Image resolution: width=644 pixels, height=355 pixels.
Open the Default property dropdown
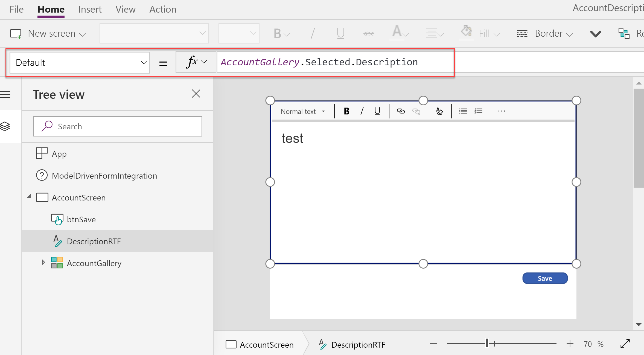80,63
